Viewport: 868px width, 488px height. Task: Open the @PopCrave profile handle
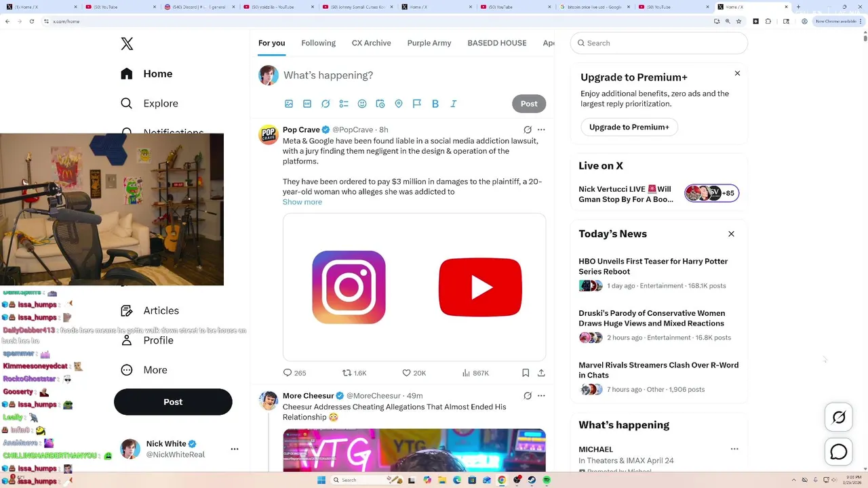(353, 129)
